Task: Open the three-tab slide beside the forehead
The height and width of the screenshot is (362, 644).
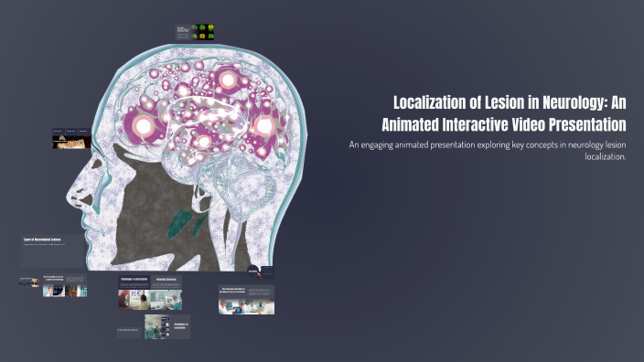Action: click(x=71, y=138)
